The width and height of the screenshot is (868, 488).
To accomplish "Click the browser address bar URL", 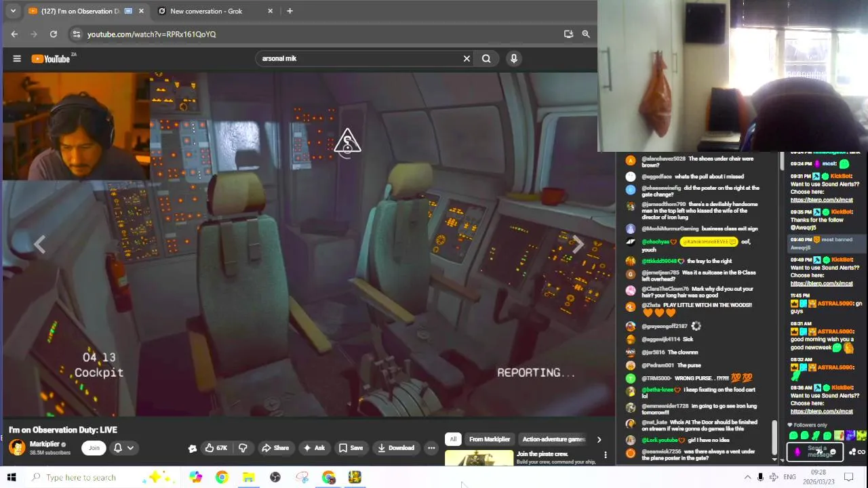I will (151, 34).
